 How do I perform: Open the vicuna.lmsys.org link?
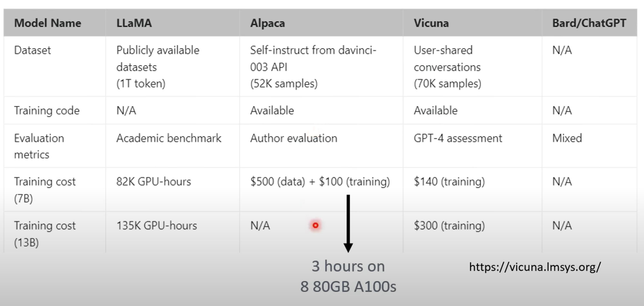coord(535,267)
